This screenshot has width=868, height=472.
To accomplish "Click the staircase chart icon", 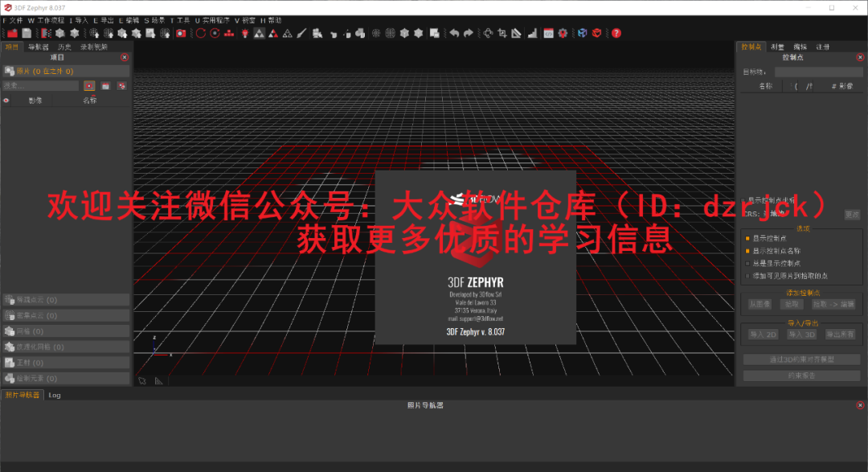I will 532,33.
